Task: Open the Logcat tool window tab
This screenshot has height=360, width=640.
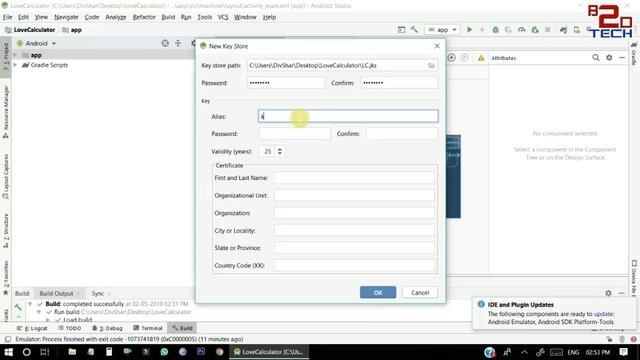Action: point(33,328)
